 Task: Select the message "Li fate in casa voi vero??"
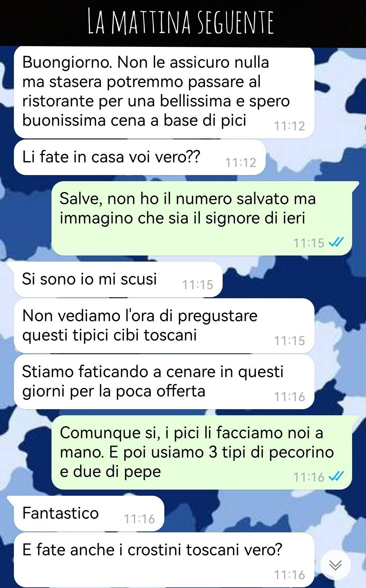tap(140, 157)
